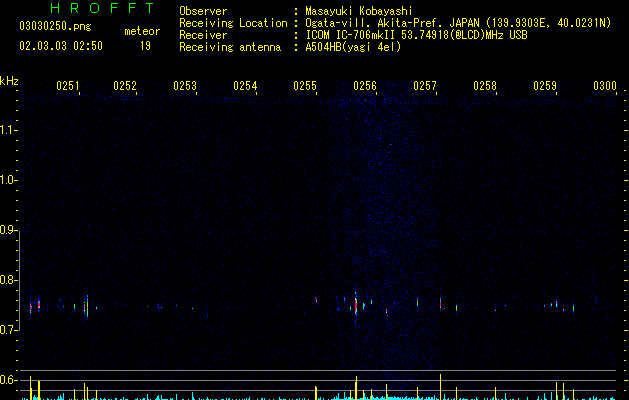The image size is (629, 400).
Task: Click the kHz axis unit label
Action: [x=9, y=81]
